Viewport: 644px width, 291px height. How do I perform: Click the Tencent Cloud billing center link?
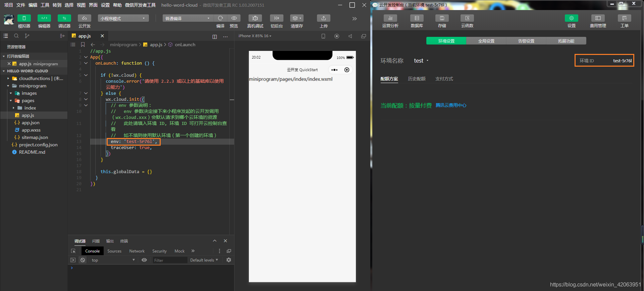pos(451,105)
